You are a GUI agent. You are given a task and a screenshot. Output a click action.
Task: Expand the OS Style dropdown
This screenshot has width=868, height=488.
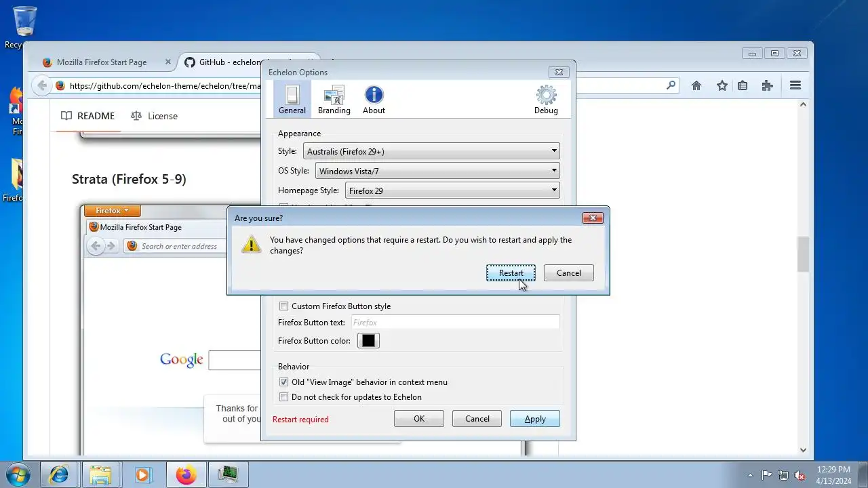437,171
